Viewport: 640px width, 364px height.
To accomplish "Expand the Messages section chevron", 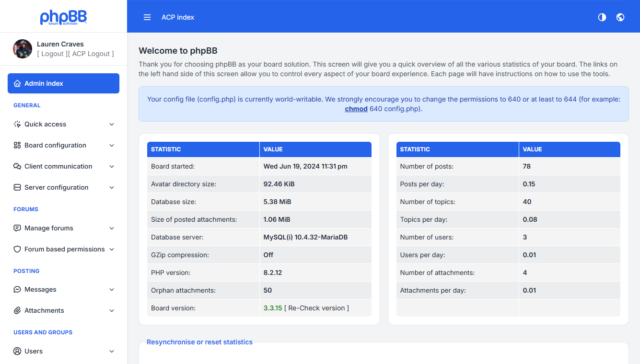I will coord(112,289).
